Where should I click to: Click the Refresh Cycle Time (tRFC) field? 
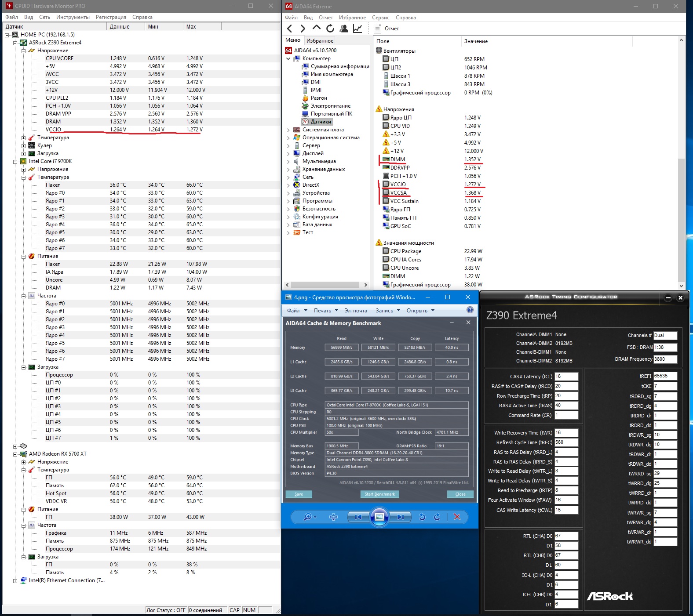pos(566,442)
